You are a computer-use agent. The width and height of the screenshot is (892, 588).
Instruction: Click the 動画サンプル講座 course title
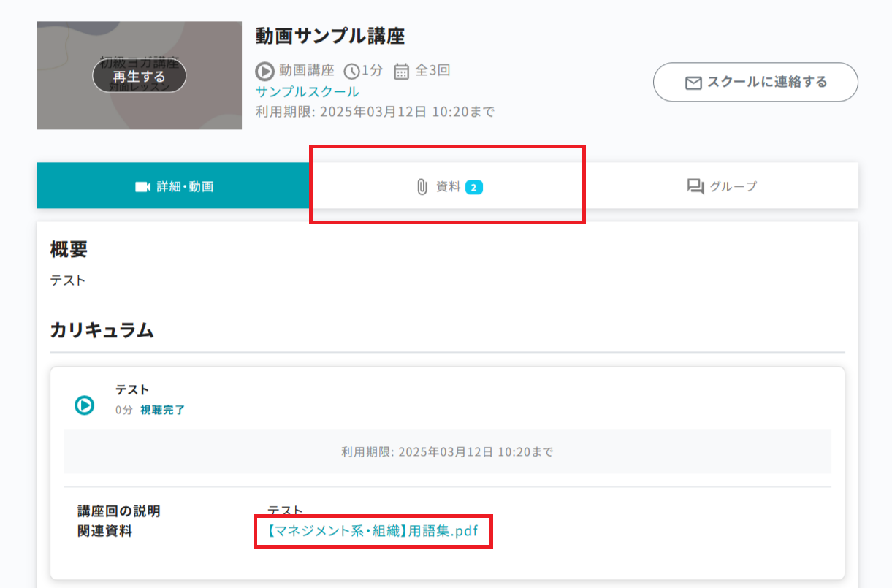pyautogui.click(x=330, y=35)
